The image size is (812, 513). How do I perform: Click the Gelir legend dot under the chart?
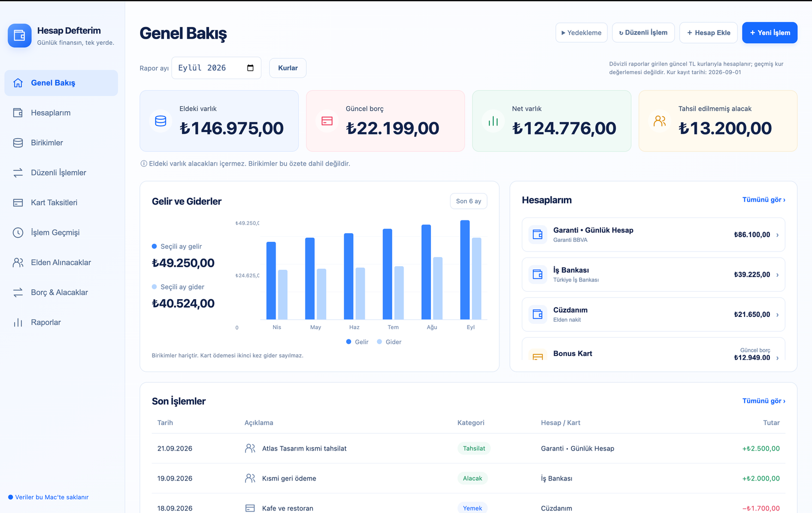point(349,342)
